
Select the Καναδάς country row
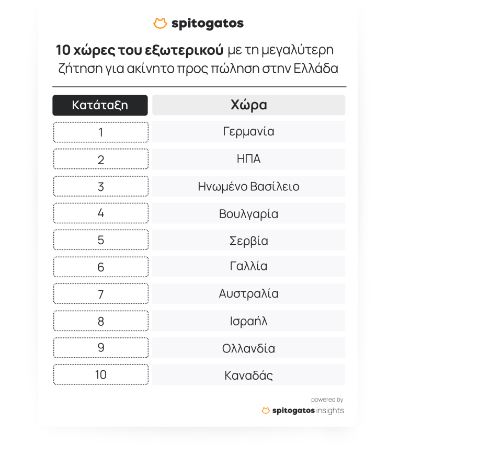coord(249,375)
